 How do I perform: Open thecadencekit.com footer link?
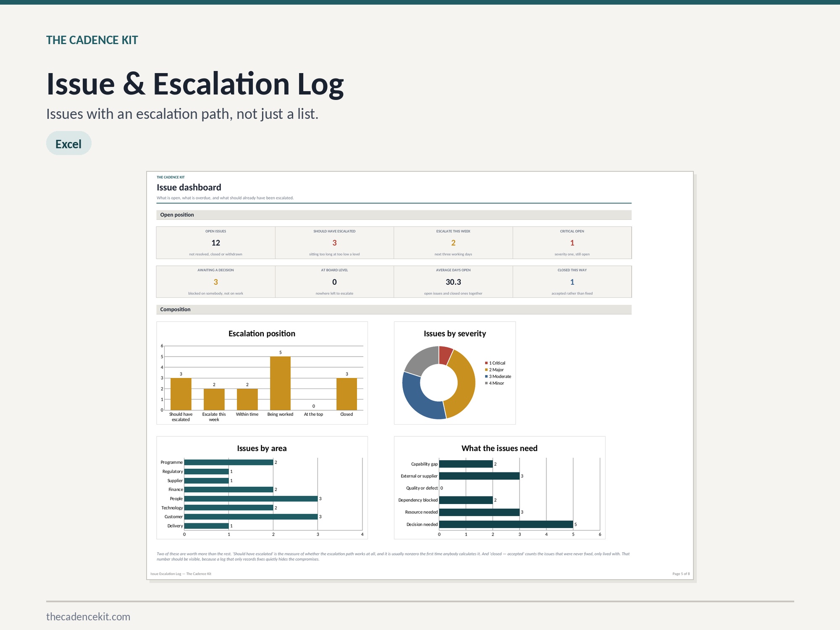(x=88, y=617)
